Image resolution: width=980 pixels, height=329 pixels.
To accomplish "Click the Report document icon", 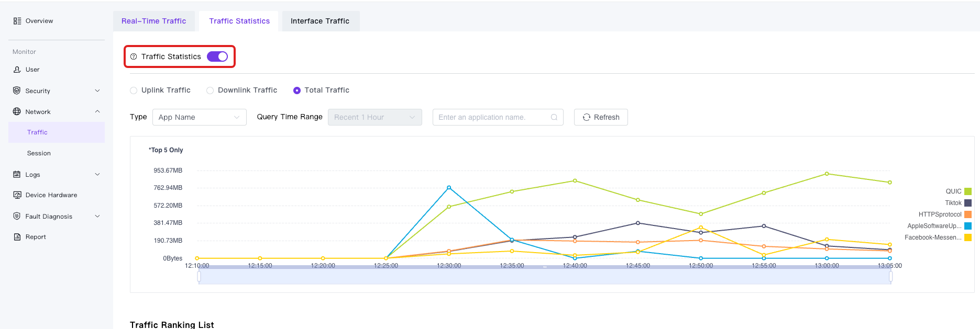I will [x=17, y=237].
